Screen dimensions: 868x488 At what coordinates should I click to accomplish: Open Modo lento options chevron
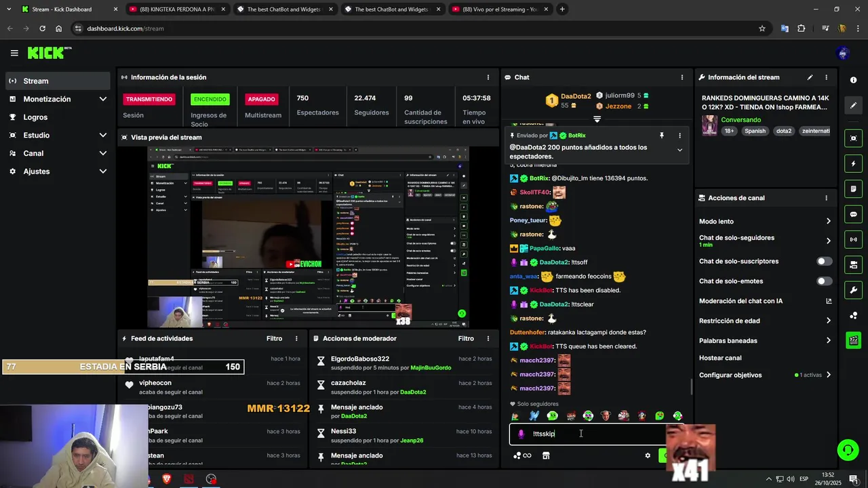(828, 222)
